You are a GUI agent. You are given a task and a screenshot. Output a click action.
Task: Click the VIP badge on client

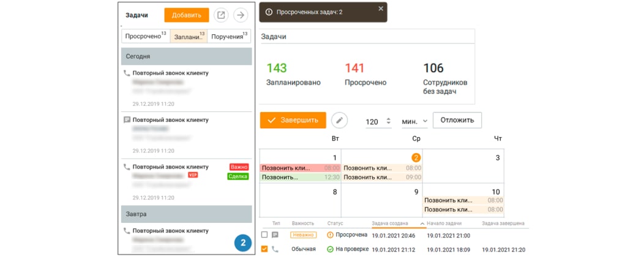coord(193,175)
